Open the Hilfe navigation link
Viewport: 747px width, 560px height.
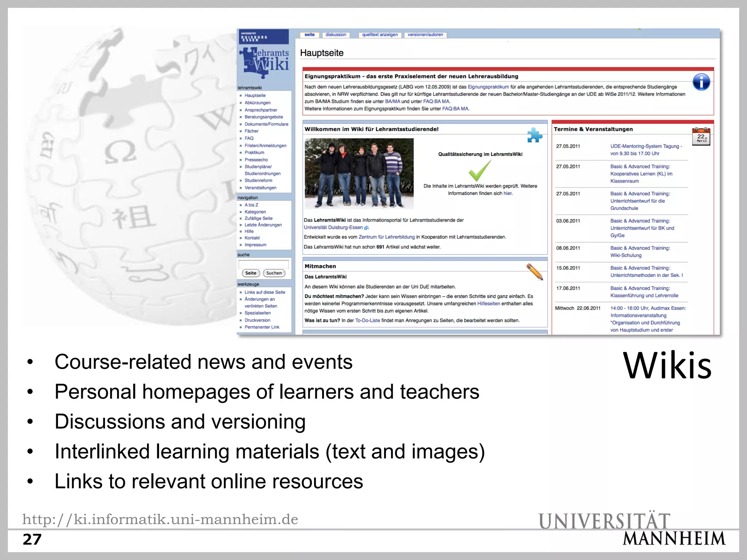[x=249, y=232]
